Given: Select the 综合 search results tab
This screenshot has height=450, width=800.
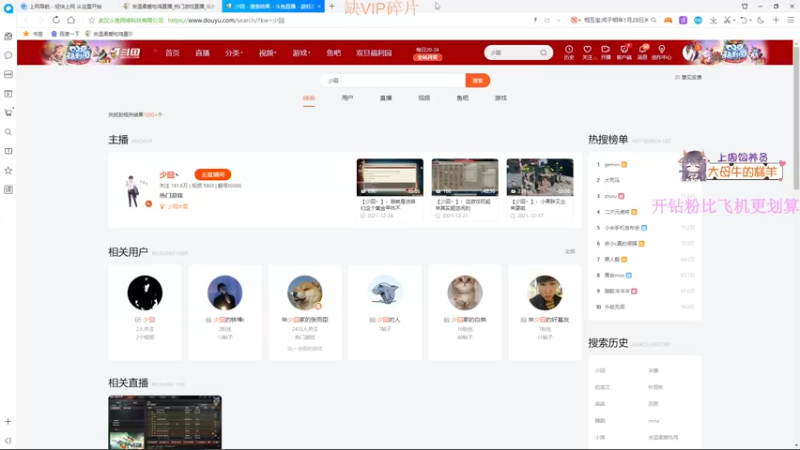Looking at the screenshot, I should coord(309,98).
